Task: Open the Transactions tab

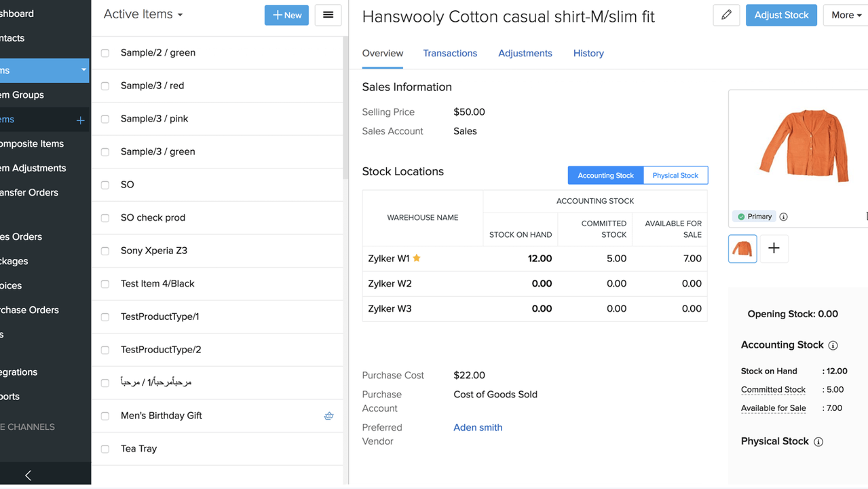Action: pos(450,53)
